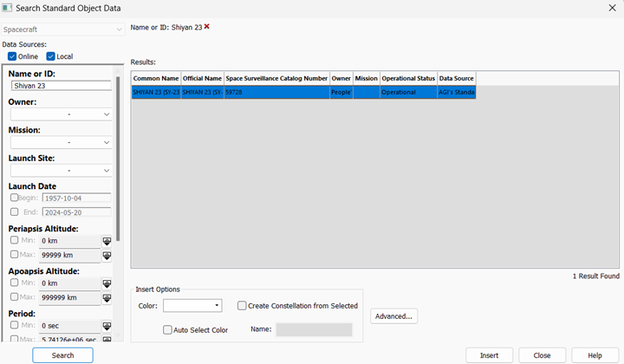
Task: Open the Color picker dropdown
Action: pos(192,306)
